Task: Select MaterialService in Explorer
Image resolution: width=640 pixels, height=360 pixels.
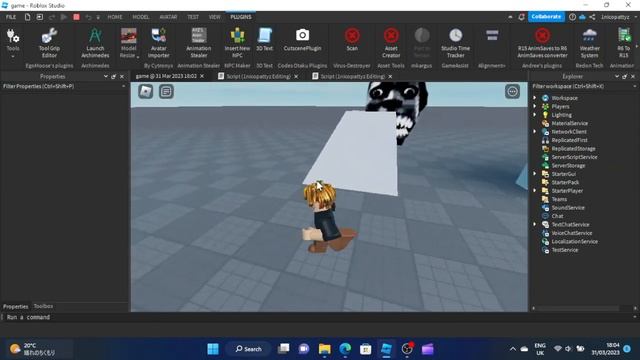Action: point(569,123)
